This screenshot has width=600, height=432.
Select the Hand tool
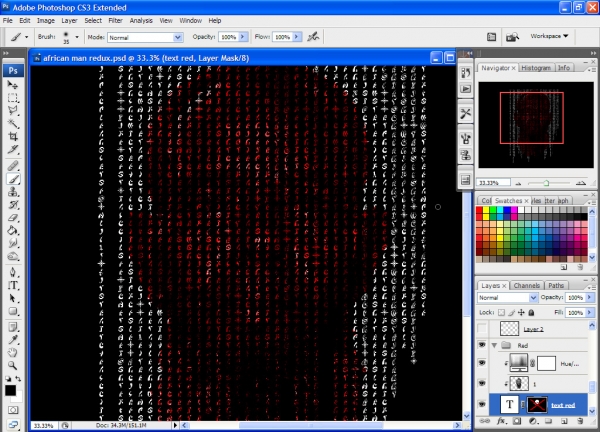click(13, 353)
